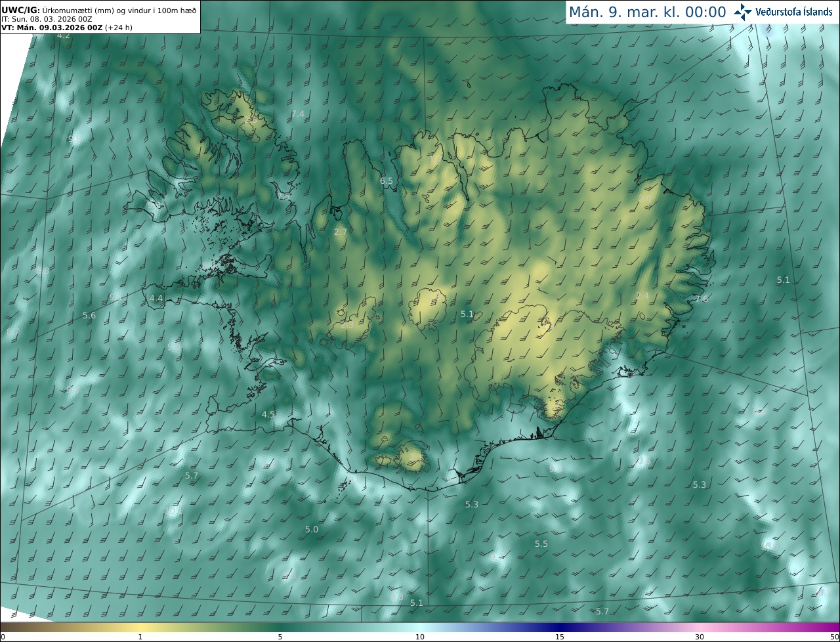Click the 5.6 value off the west coast

(89, 316)
